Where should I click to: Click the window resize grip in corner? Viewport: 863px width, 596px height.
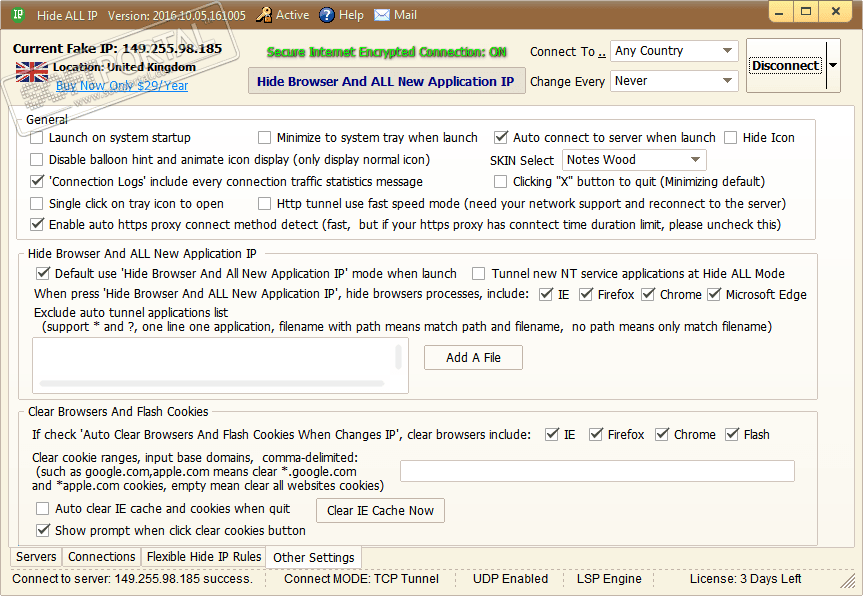pos(848,579)
